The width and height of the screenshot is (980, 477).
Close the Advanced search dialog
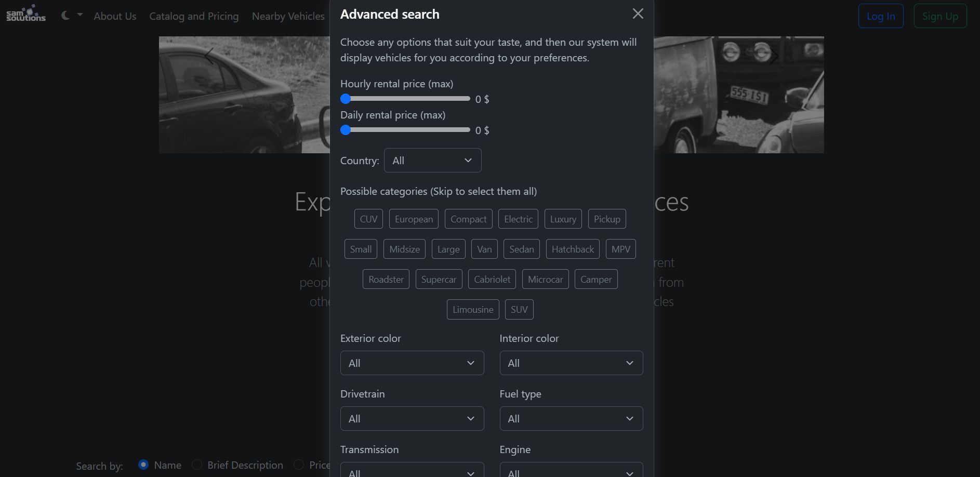coord(638,14)
